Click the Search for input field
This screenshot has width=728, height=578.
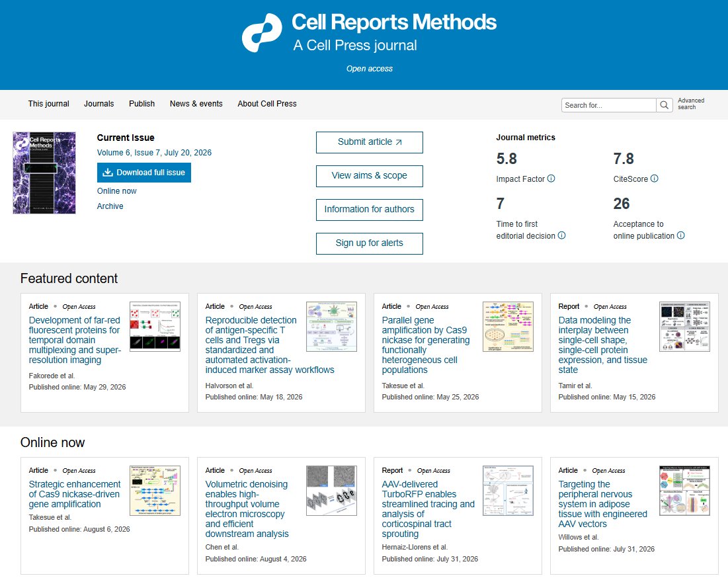609,105
